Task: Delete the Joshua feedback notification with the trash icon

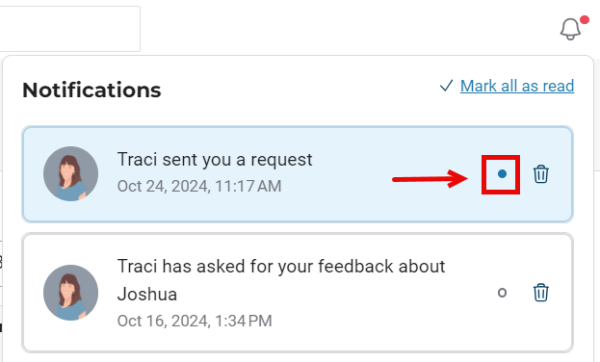Action: 541,293
